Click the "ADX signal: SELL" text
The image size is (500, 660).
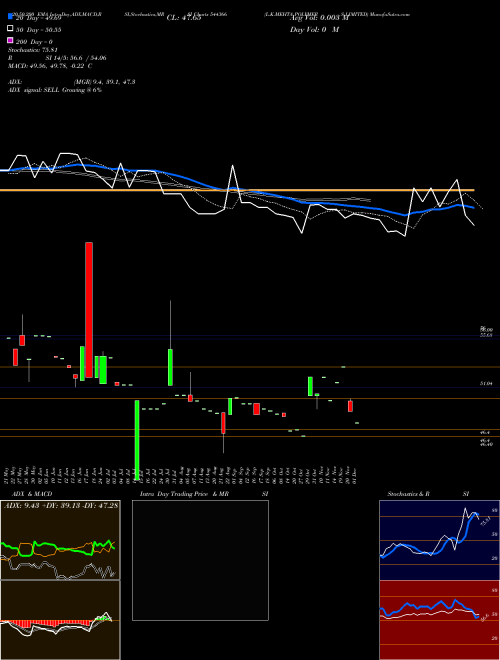[x=34, y=90]
